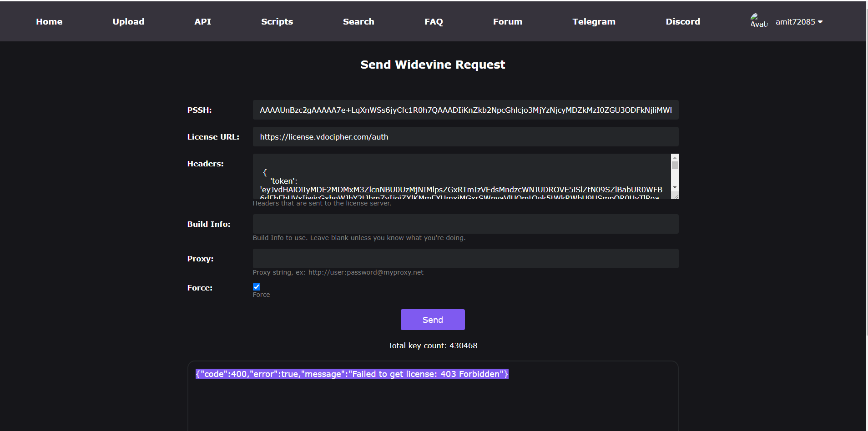The height and width of the screenshot is (431, 868).
Task: Open the Upload page
Action: pyautogui.click(x=128, y=22)
